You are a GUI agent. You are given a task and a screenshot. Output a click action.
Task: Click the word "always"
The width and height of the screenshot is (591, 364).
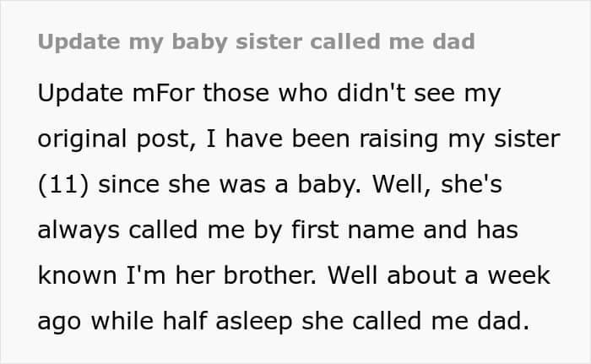coord(78,230)
